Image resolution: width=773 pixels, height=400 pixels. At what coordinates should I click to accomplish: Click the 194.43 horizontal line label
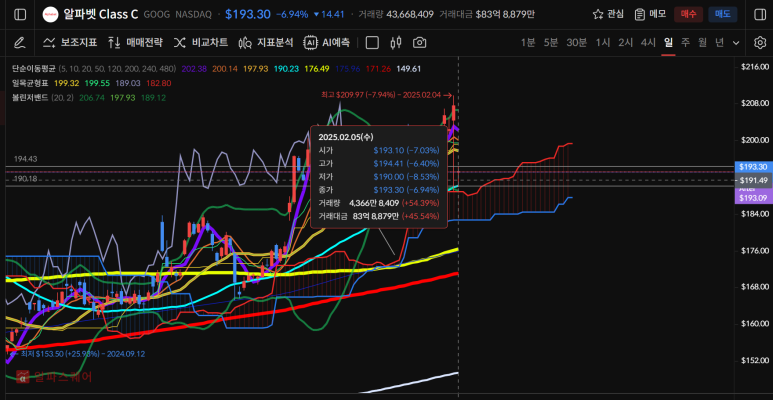(x=26, y=159)
